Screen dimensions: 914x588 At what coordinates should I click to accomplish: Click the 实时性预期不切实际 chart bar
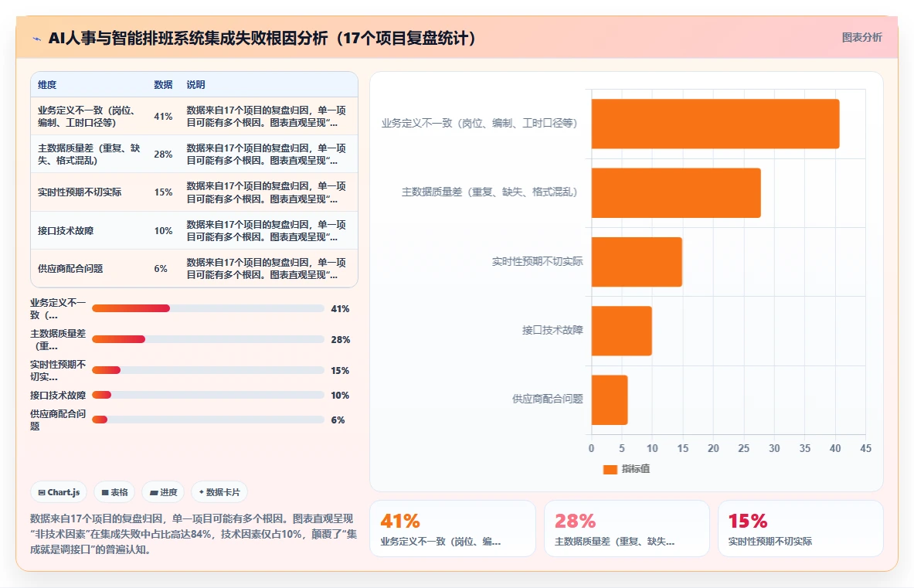pos(637,262)
